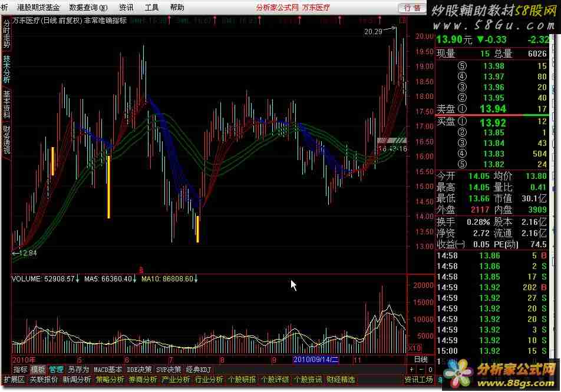Click the 分析家公式网 万东医疗 title text
The height and width of the screenshot is (392, 561).
[x=293, y=7]
